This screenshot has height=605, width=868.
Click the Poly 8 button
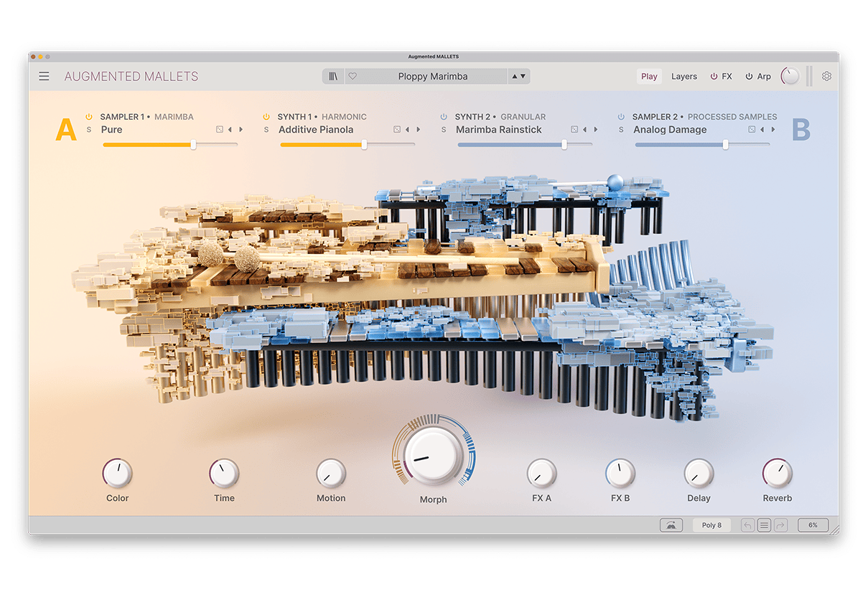[x=711, y=525]
